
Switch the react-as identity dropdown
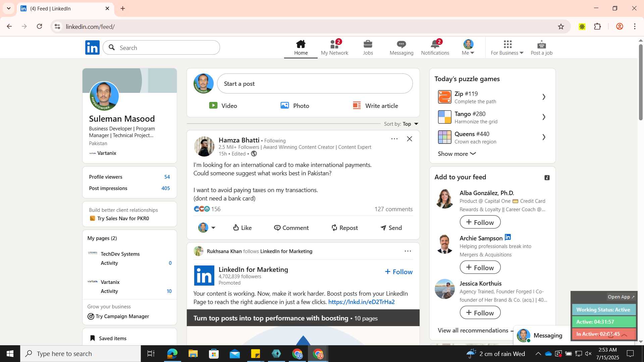(207, 228)
